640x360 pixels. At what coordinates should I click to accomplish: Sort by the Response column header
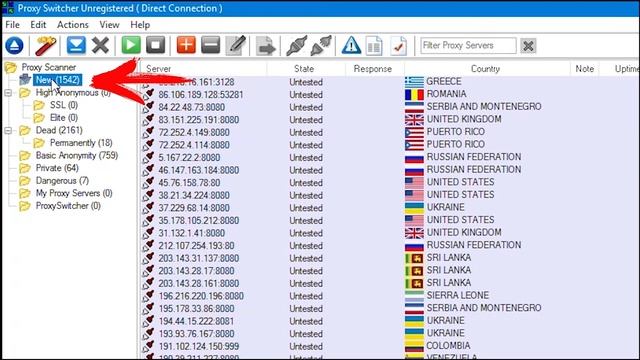[x=374, y=69]
